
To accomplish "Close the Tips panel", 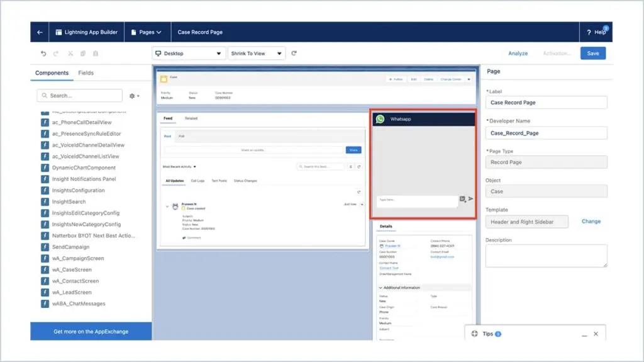I will pos(596,334).
